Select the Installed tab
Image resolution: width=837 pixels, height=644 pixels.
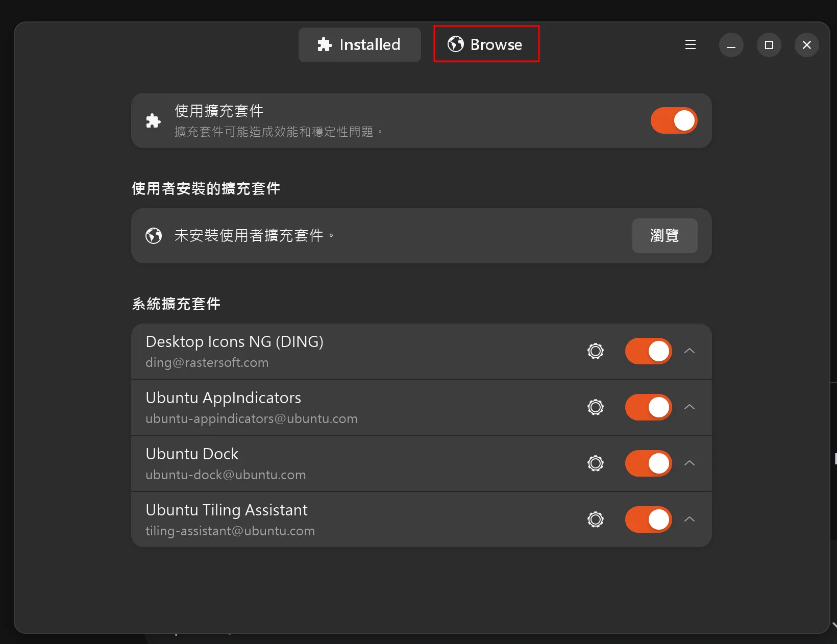point(359,45)
